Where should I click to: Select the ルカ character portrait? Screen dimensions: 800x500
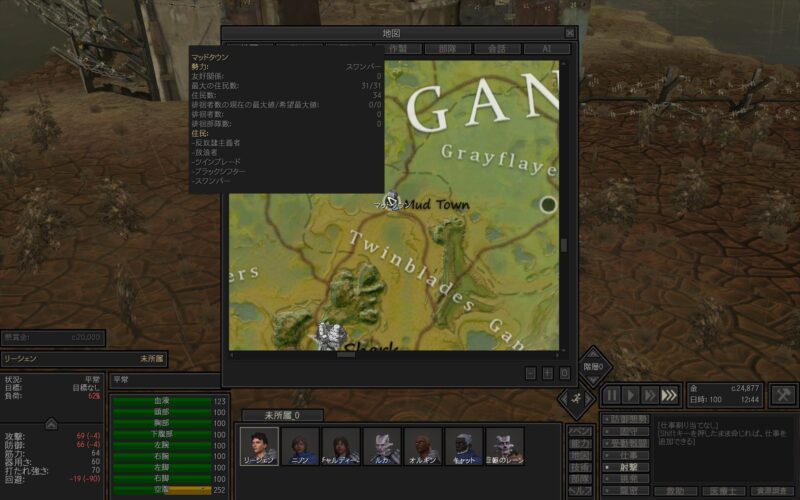(382, 446)
